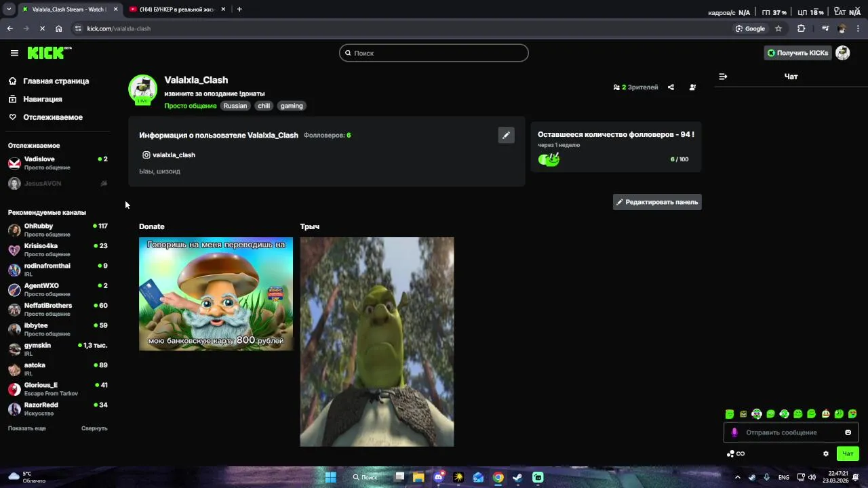Image resolution: width=868 pixels, height=488 pixels.
Task: Click the green Чат send button
Action: coord(848,453)
